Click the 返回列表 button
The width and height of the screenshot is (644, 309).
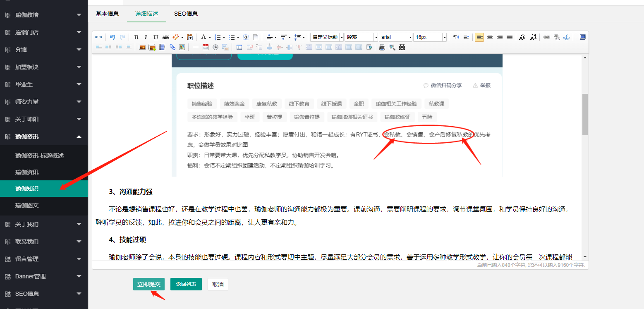coord(186,285)
